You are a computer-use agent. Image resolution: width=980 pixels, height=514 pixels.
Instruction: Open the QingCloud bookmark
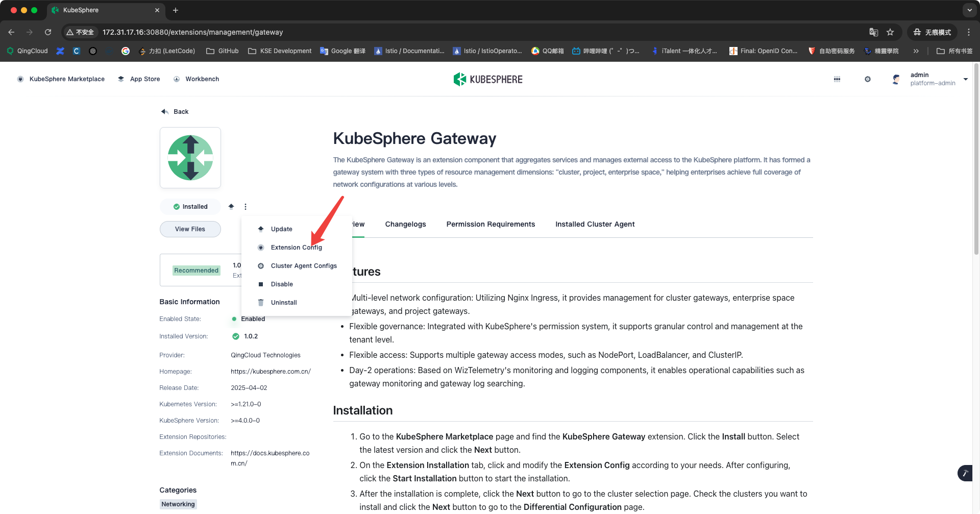[28, 51]
